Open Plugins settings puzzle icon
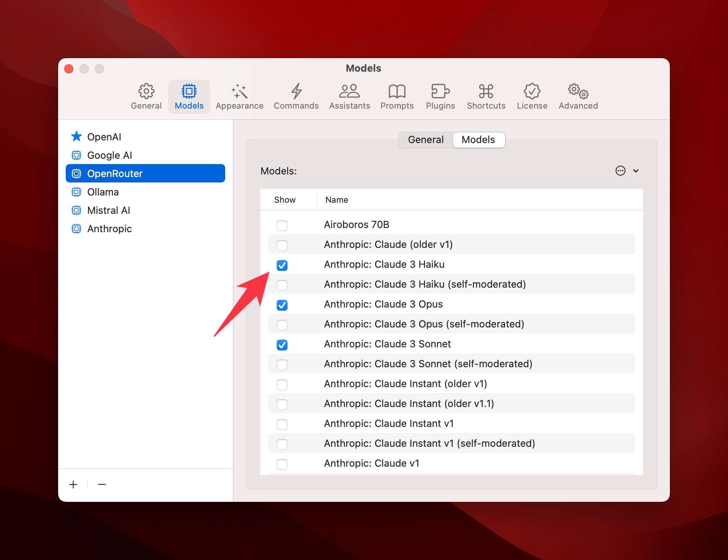Viewport: 728px width, 560px height. pos(440,91)
